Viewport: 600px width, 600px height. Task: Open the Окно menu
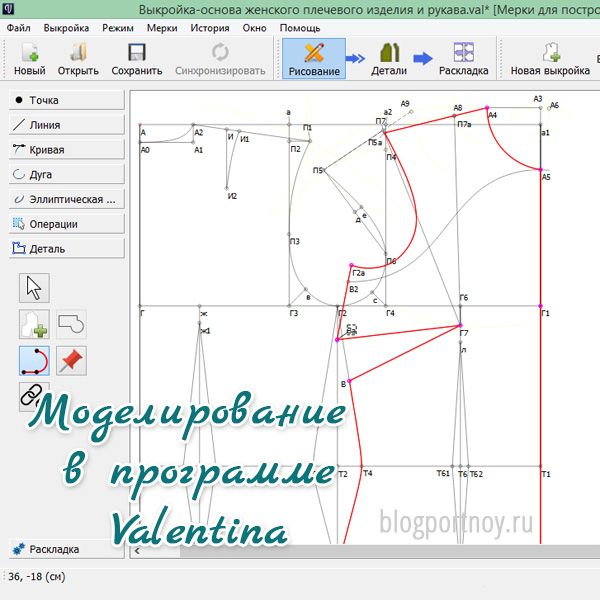pos(254,28)
